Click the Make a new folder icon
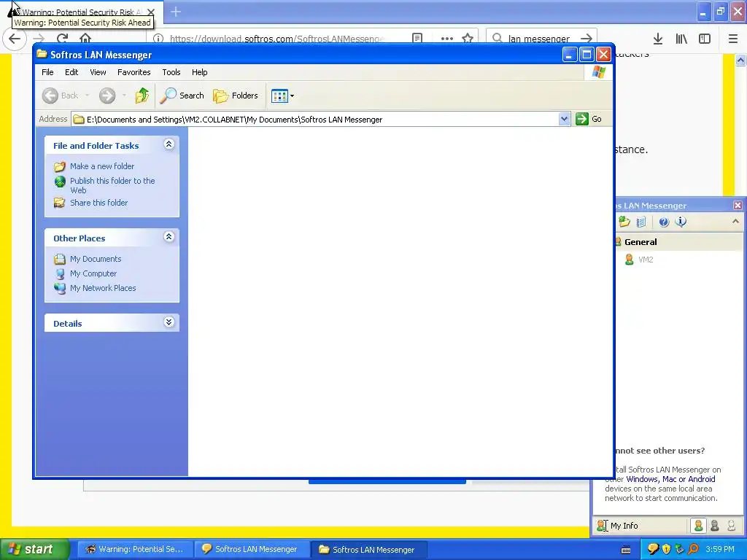 point(60,166)
